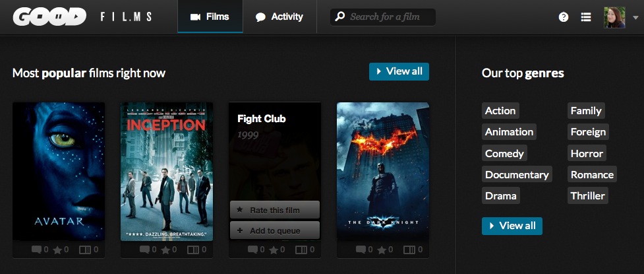Select the Thriller genre tag

(x=587, y=195)
